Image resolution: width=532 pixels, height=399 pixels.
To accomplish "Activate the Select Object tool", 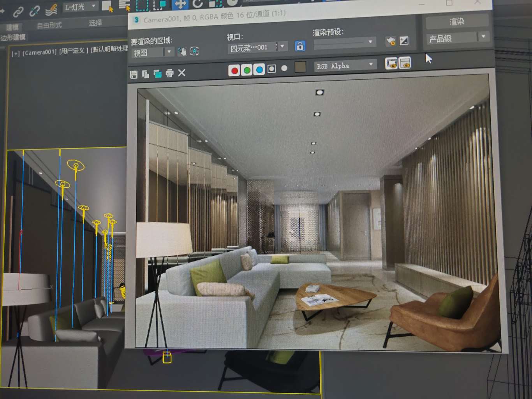I will click(x=107, y=6).
